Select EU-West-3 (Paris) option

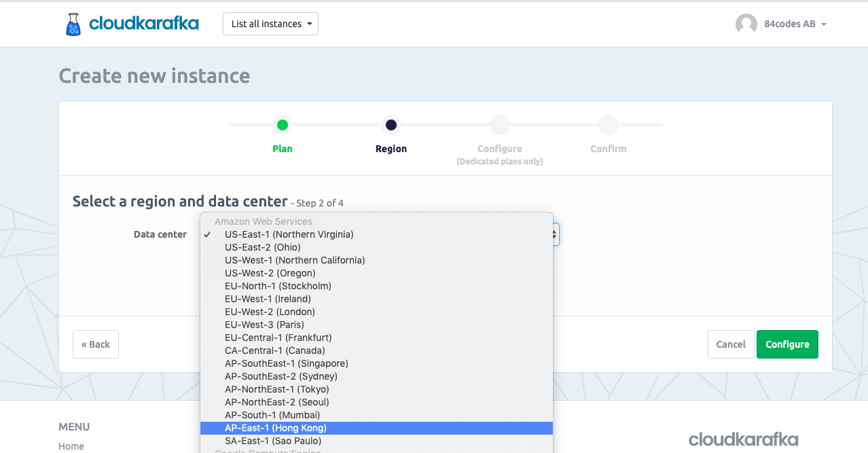pyautogui.click(x=377, y=325)
